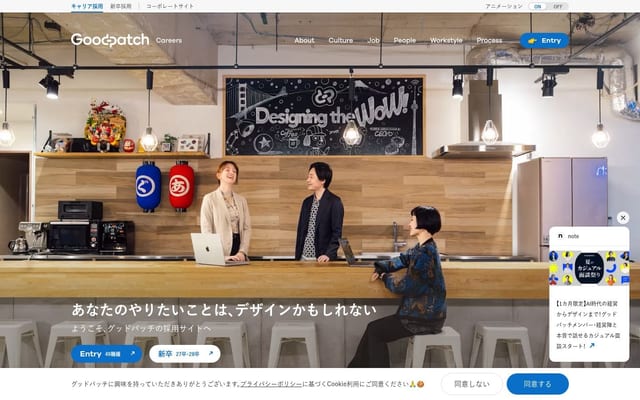Screen dimensions: 640x400
Task: Click the Careers label beside the logo
Action: point(169,40)
